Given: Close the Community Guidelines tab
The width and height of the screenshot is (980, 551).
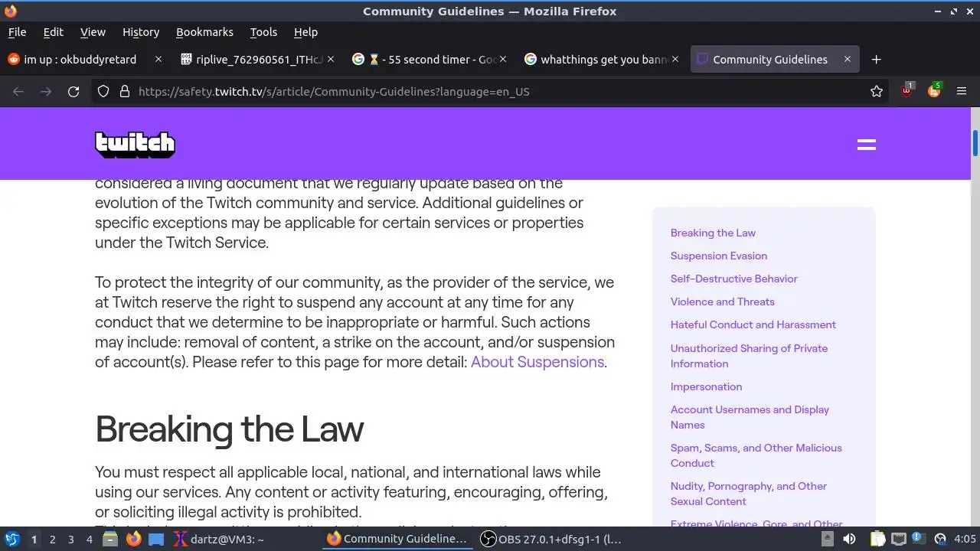Looking at the screenshot, I should (848, 59).
